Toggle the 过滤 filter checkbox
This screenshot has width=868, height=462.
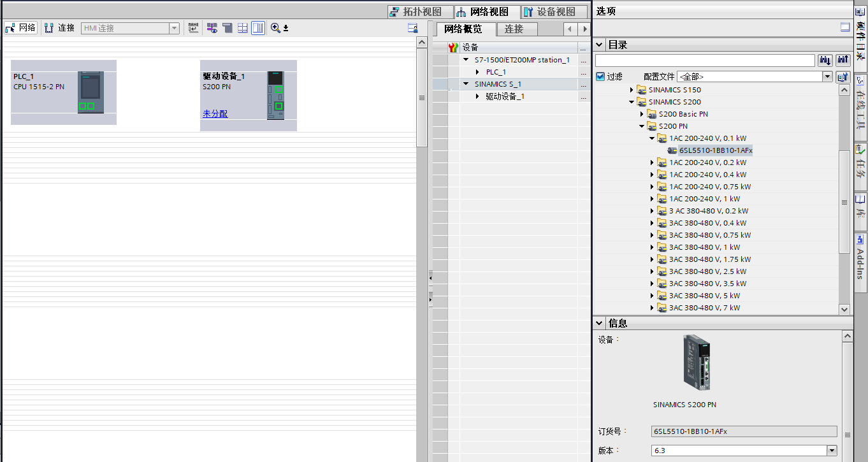pos(600,76)
